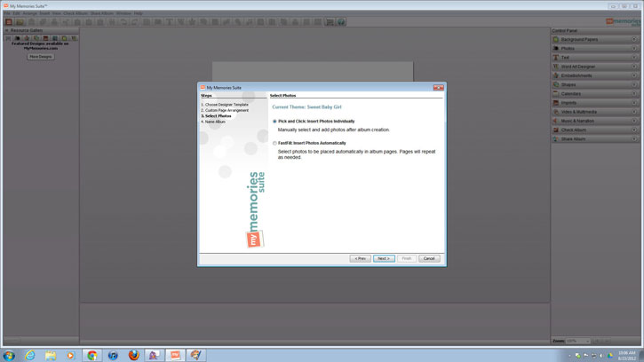Click the Redo toolbar icon
644x362 pixels.
pyautogui.click(x=134, y=22)
